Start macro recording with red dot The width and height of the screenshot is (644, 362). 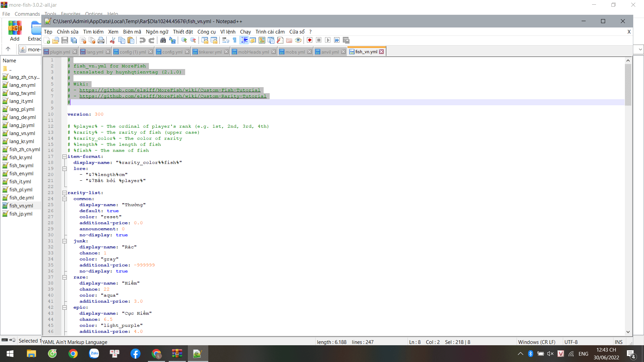(x=310, y=40)
